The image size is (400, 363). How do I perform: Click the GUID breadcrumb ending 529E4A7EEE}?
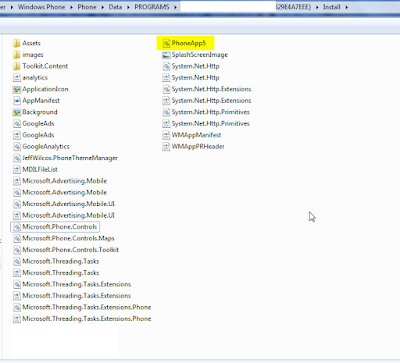293,7
